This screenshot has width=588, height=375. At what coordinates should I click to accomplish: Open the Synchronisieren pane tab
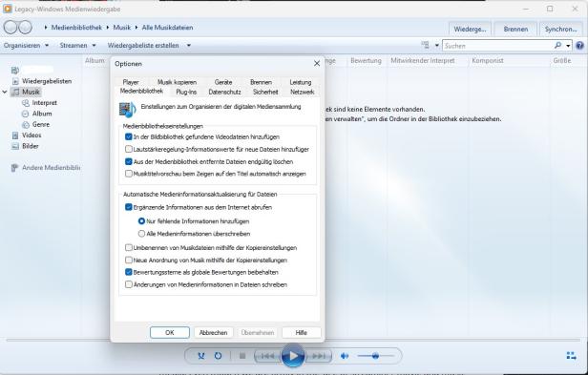tap(561, 29)
